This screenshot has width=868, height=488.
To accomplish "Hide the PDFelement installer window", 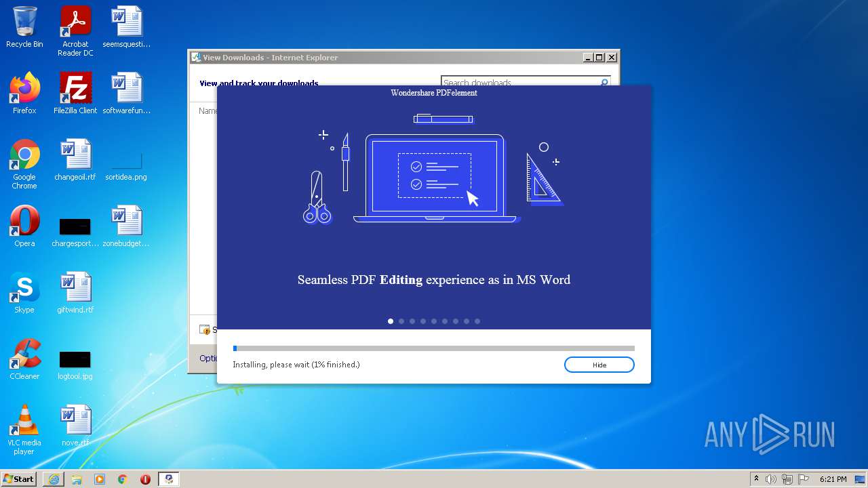I will 599,365.
